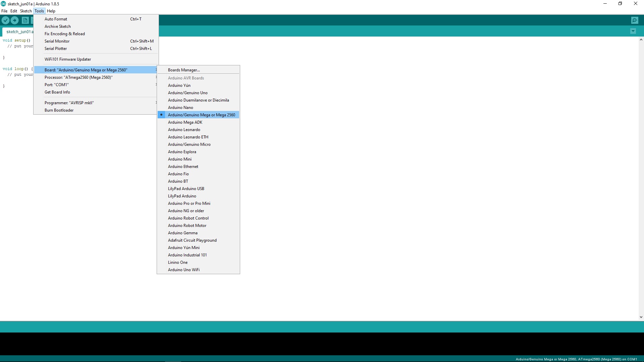The height and width of the screenshot is (362, 644).
Task: Choose Archive Sketch
Action: 96,26
